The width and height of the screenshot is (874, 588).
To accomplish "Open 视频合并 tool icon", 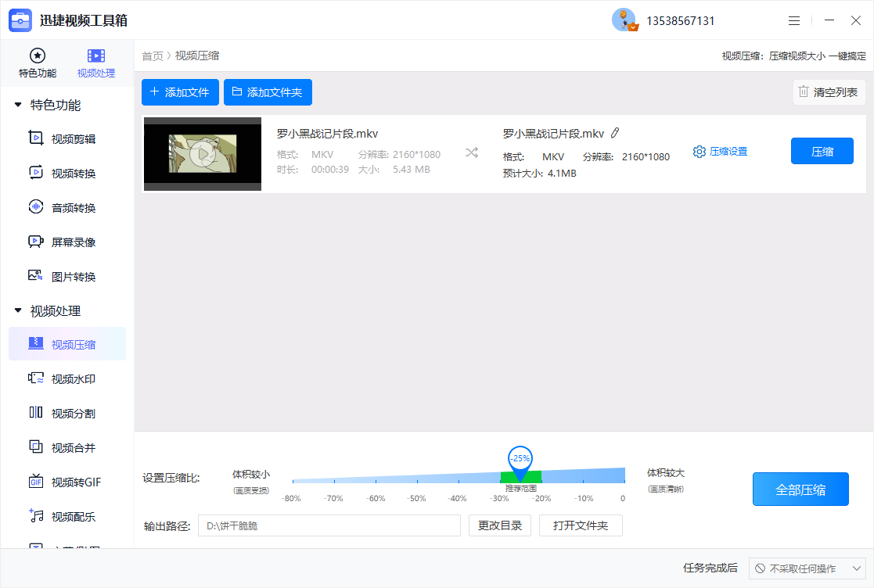I will [x=36, y=447].
